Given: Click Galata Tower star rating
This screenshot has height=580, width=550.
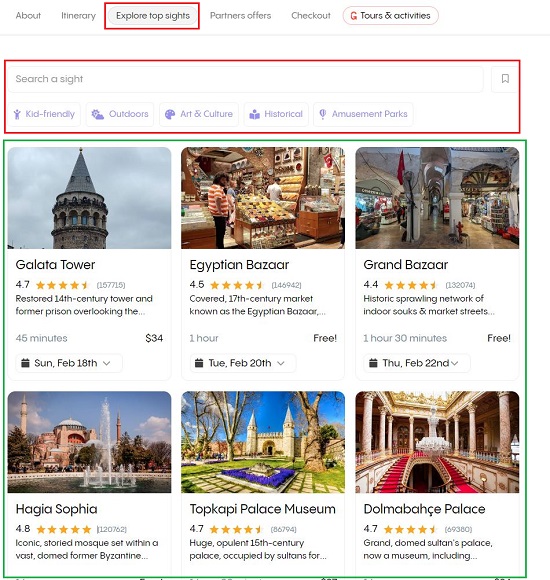Looking at the screenshot, I should click(x=63, y=285).
